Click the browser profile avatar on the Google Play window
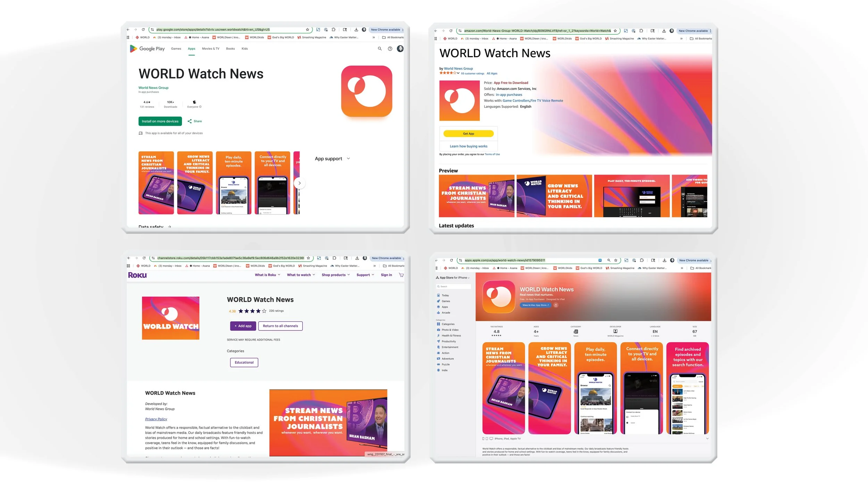This screenshot has height=488, width=868. [400, 49]
